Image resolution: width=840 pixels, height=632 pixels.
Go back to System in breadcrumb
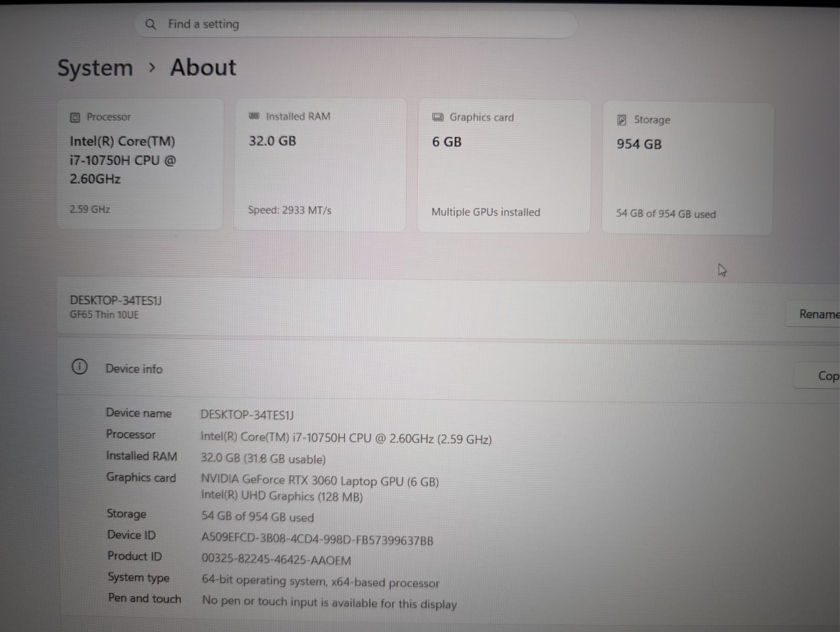click(x=95, y=68)
